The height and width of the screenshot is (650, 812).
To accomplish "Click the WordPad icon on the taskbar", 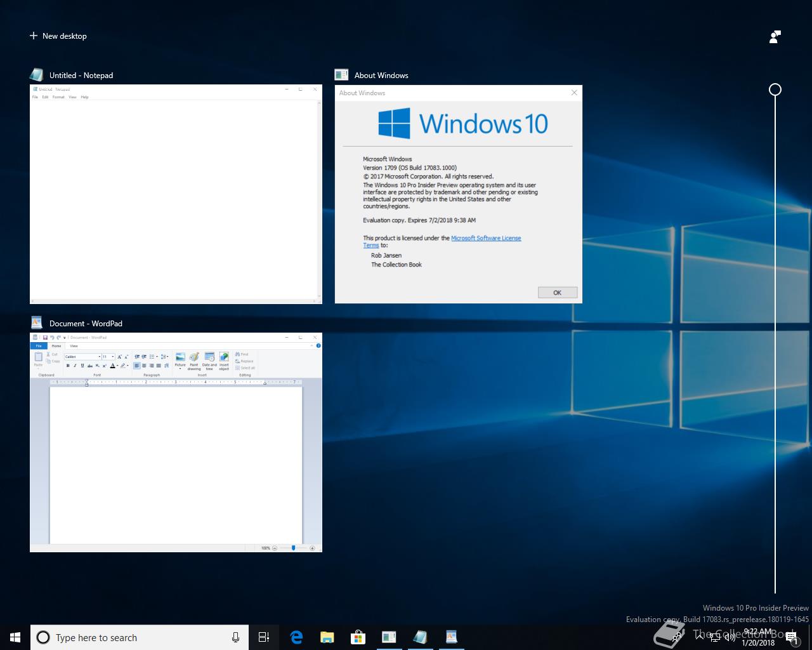I will tap(451, 637).
